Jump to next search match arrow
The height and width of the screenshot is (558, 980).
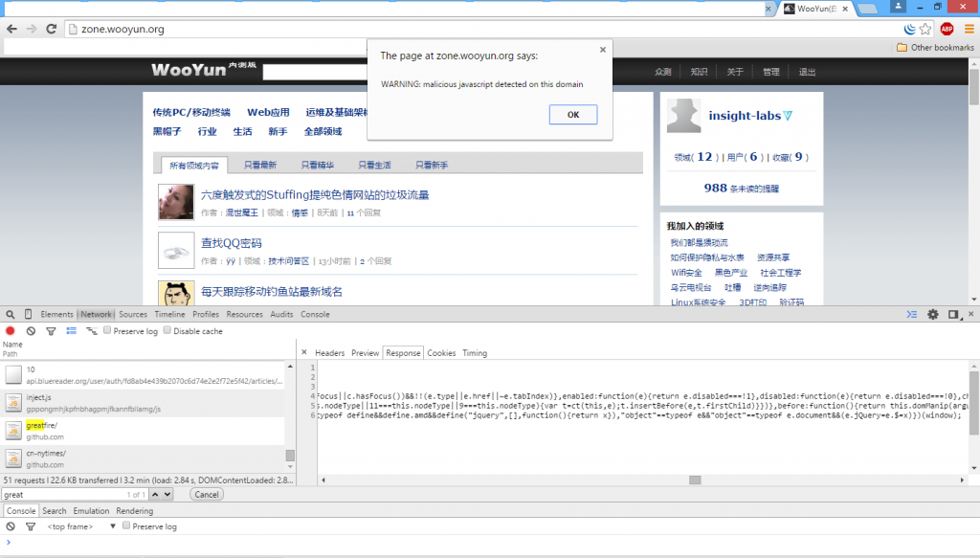click(x=167, y=495)
